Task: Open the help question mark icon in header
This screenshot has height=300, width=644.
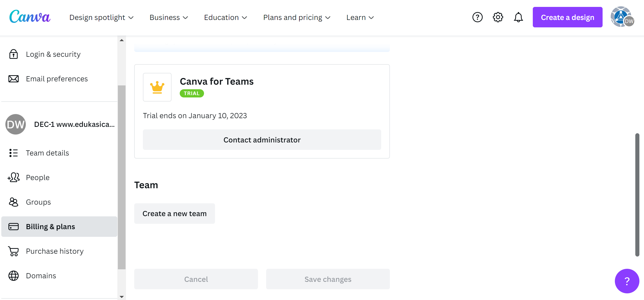Action: pos(477,17)
